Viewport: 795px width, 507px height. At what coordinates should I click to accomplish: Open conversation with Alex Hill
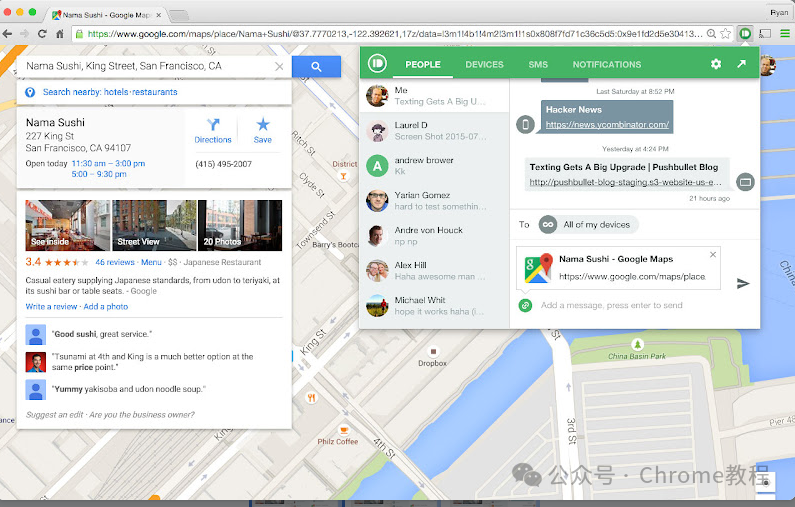435,271
